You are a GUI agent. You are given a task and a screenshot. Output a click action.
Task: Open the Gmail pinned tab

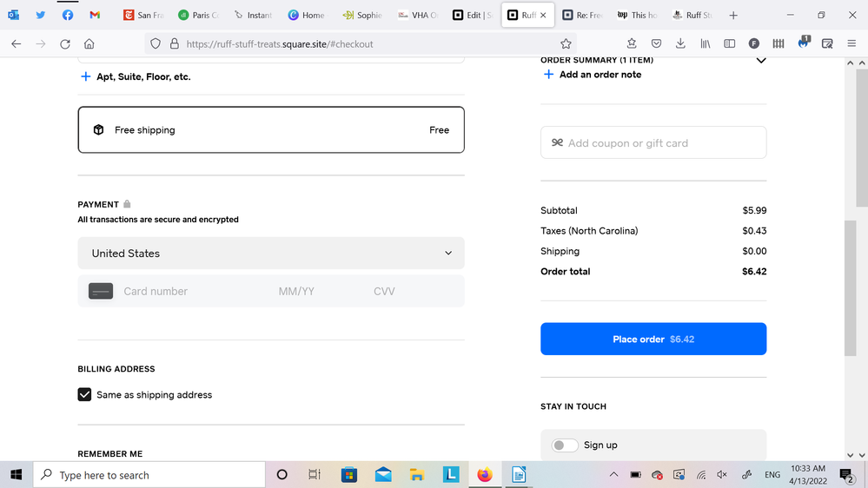point(95,16)
